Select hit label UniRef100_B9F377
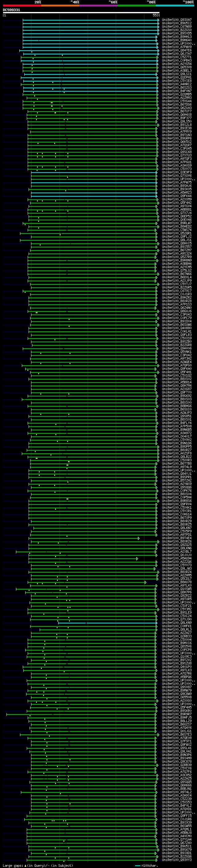 click(177, 118)
